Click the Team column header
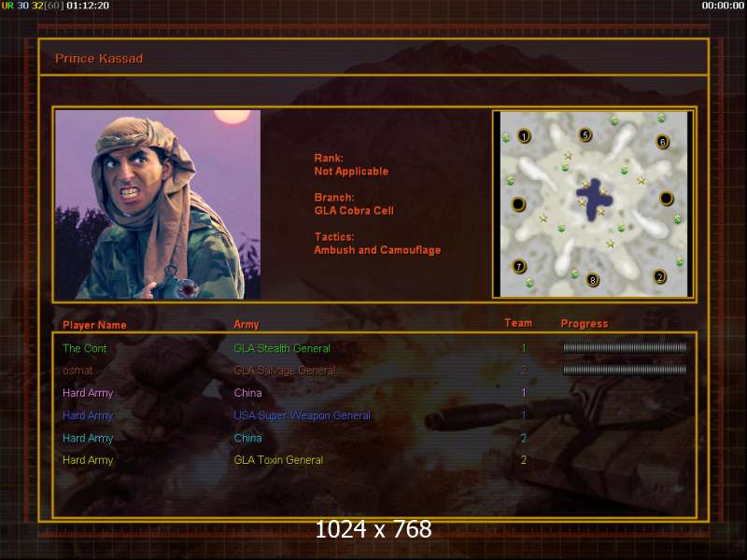The width and height of the screenshot is (747, 560). [518, 323]
